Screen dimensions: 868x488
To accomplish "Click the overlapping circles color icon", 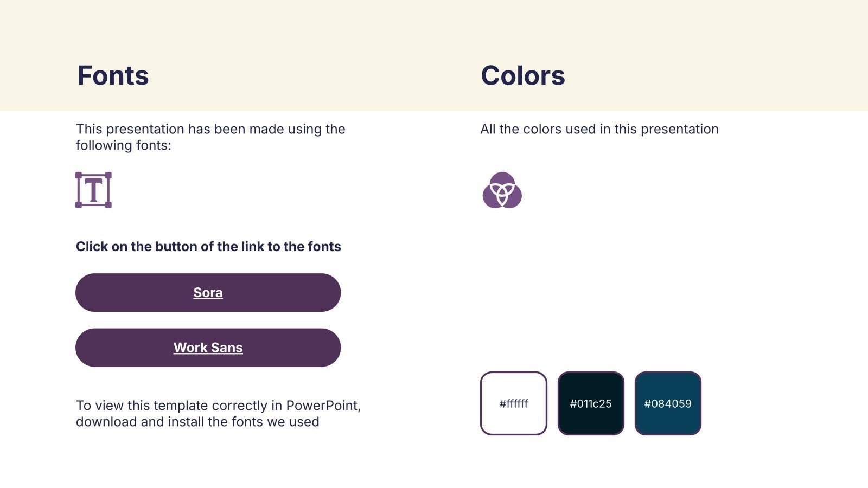I will (x=502, y=190).
